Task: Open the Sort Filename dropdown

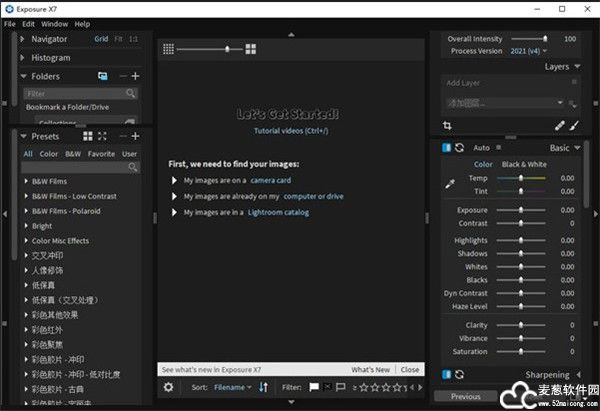Action: pos(233,387)
